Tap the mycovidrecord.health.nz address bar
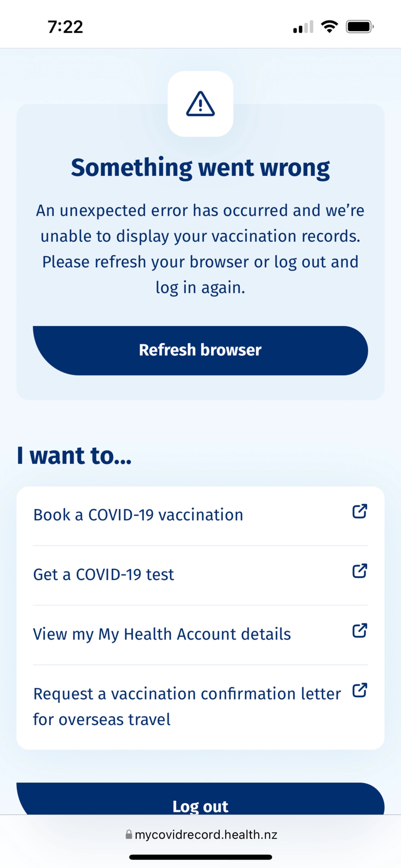 (x=206, y=834)
